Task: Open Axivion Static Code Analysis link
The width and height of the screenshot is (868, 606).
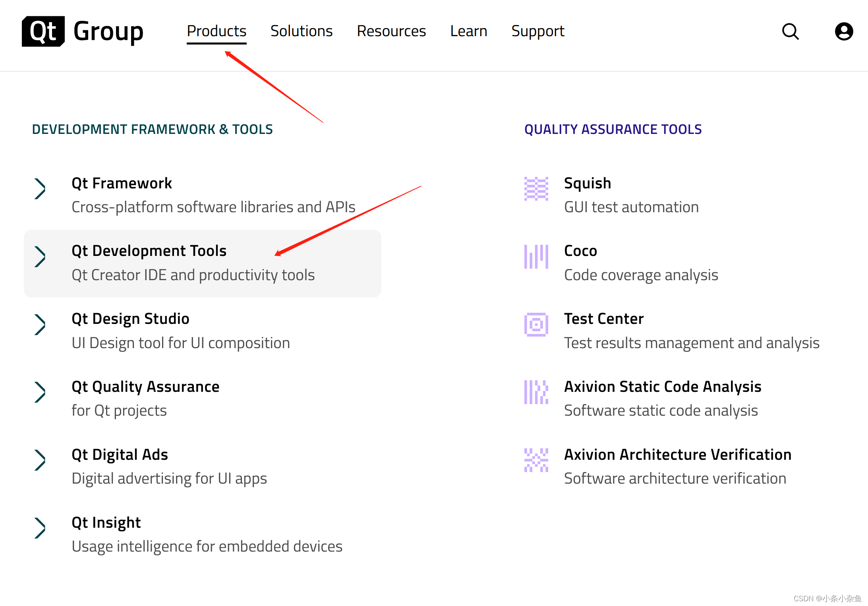Action: click(663, 387)
